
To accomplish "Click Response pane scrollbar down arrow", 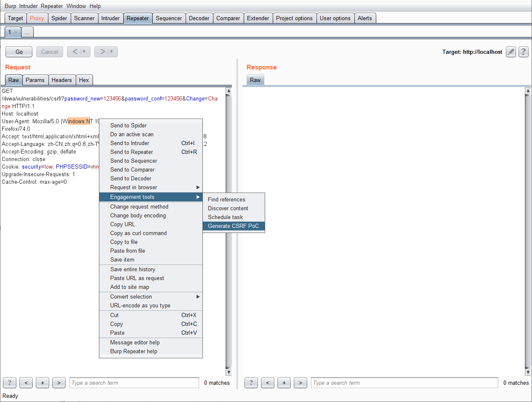I will pyautogui.click(x=528, y=372).
